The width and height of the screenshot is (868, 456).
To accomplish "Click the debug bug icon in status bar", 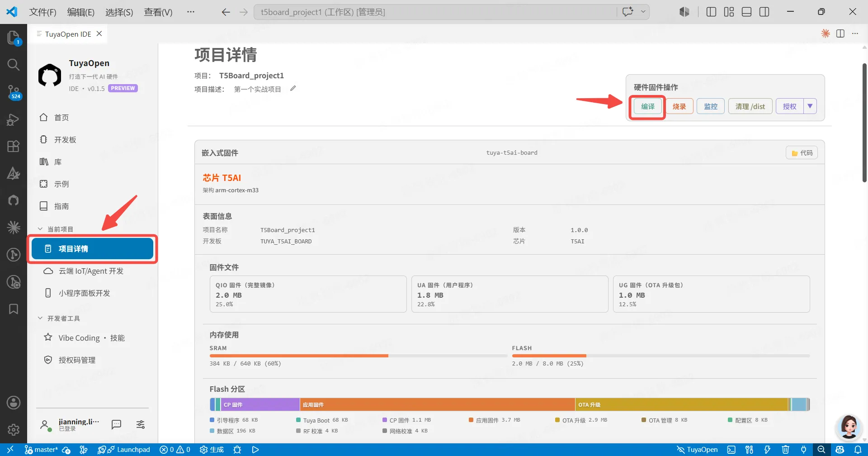I will (x=237, y=450).
